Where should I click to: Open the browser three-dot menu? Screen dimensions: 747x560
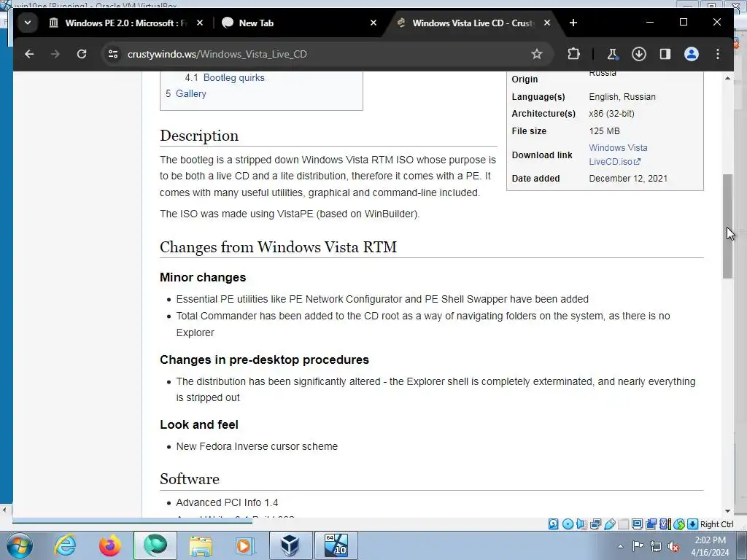coord(718,54)
